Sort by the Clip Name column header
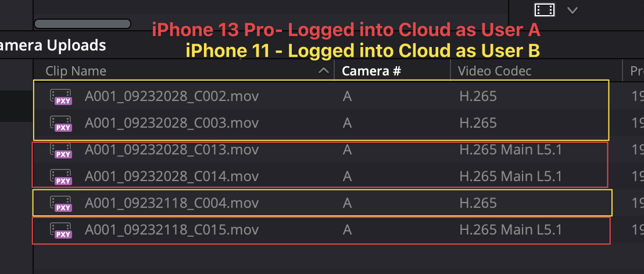 click(x=76, y=71)
